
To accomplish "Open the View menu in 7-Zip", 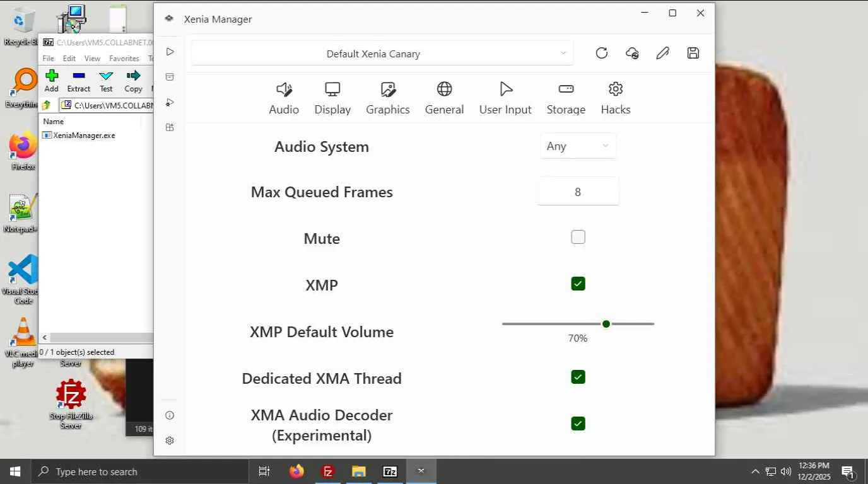I will 92,59.
